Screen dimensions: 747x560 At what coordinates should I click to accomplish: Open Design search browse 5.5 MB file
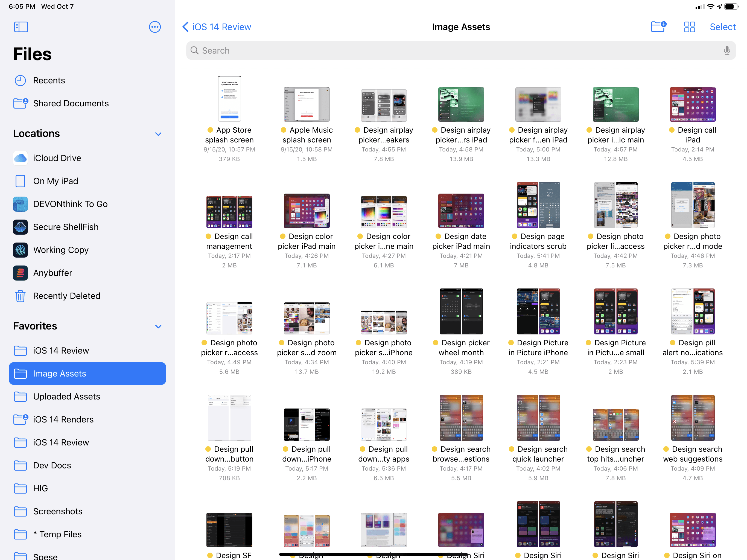(461, 418)
